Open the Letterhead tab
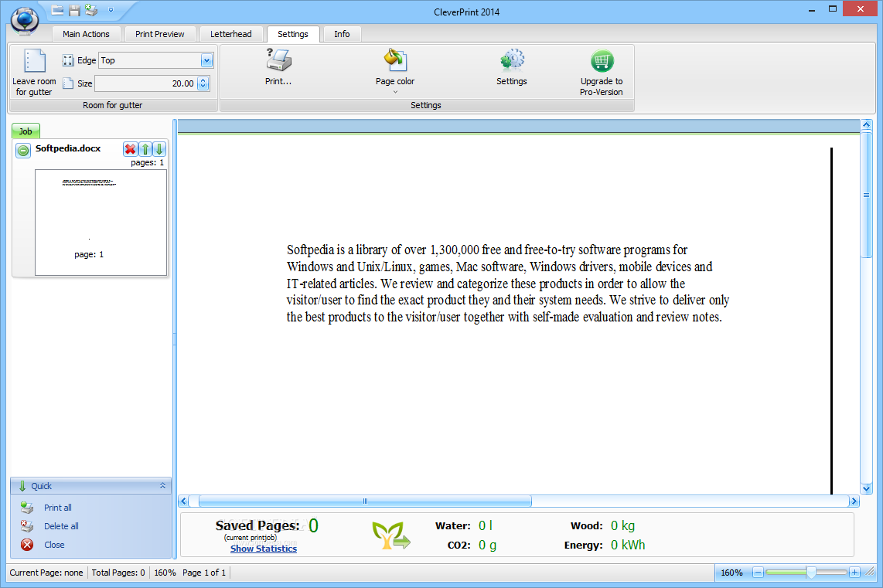 pos(231,34)
